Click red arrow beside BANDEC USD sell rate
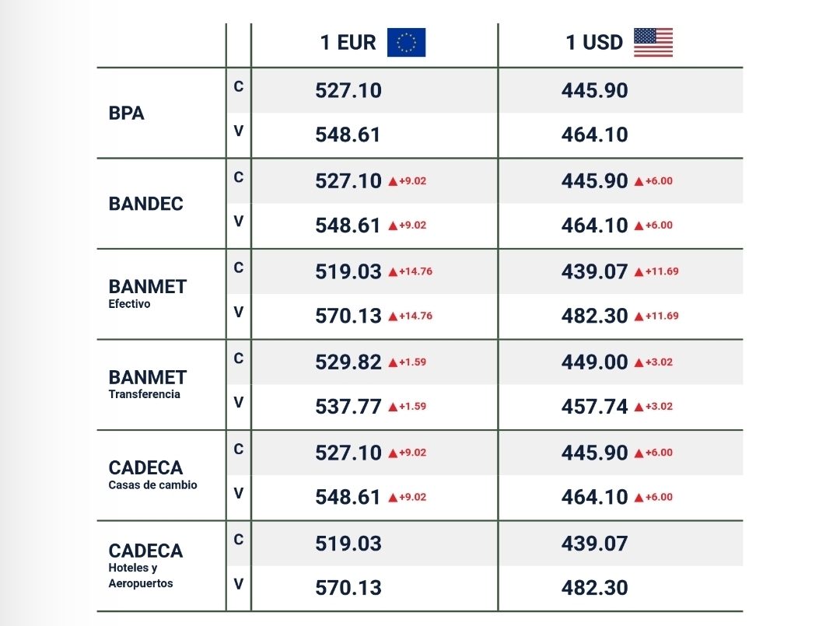The height and width of the screenshot is (626, 840). (x=639, y=226)
